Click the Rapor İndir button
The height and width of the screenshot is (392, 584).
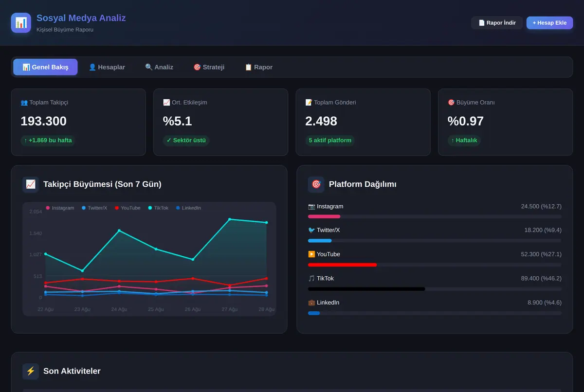click(x=497, y=23)
